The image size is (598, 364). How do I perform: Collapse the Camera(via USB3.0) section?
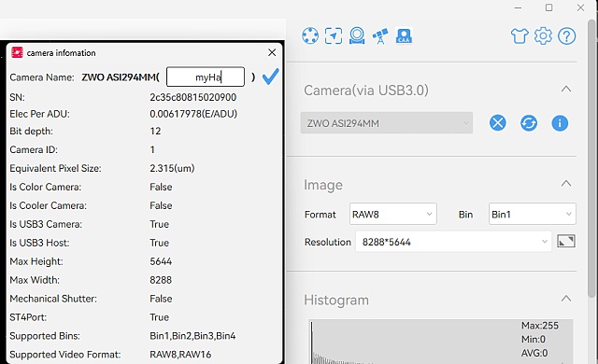click(566, 90)
